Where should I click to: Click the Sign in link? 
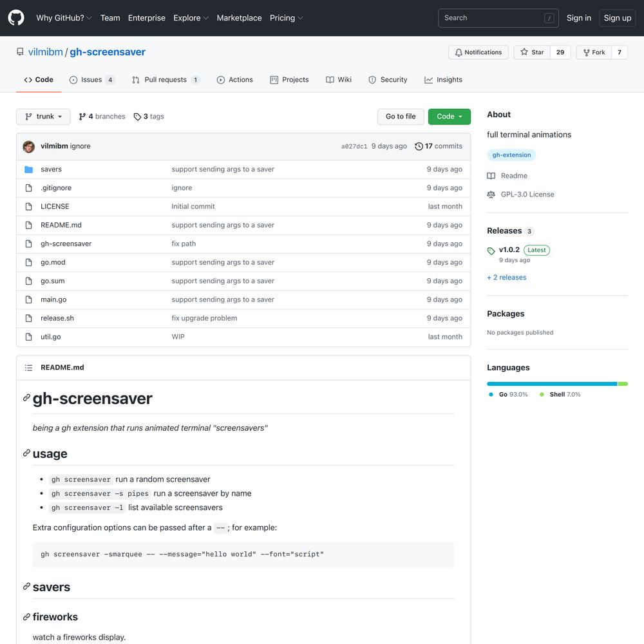pos(579,18)
